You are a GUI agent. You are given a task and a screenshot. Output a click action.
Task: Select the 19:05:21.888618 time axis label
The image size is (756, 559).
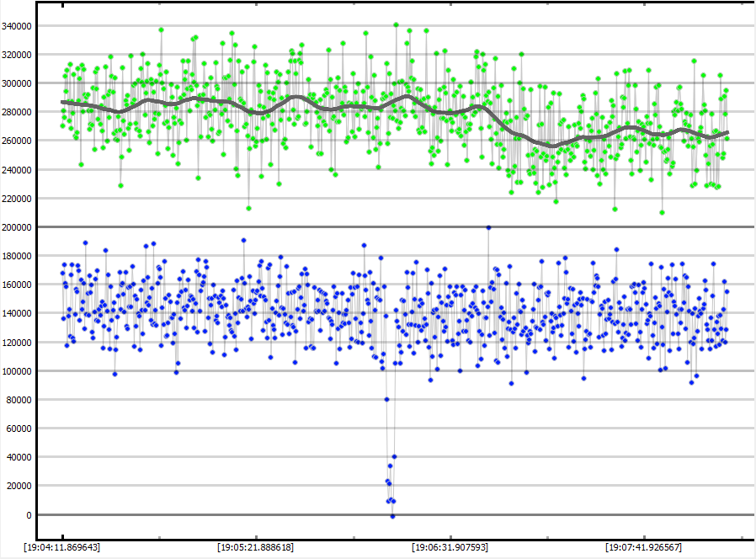(x=256, y=547)
